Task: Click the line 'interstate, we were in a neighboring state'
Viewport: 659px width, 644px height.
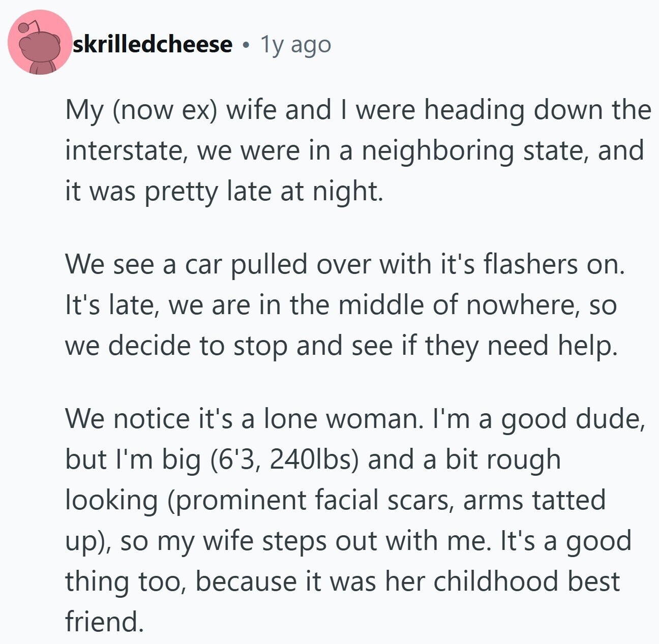Action: coord(354,151)
